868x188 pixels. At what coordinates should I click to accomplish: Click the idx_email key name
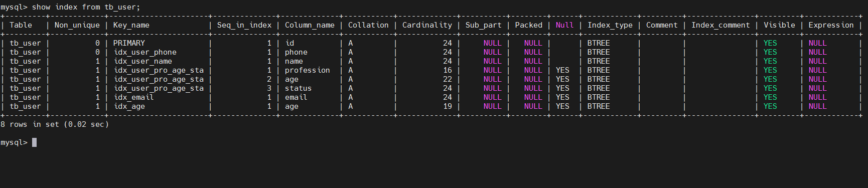pyautogui.click(x=133, y=97)
